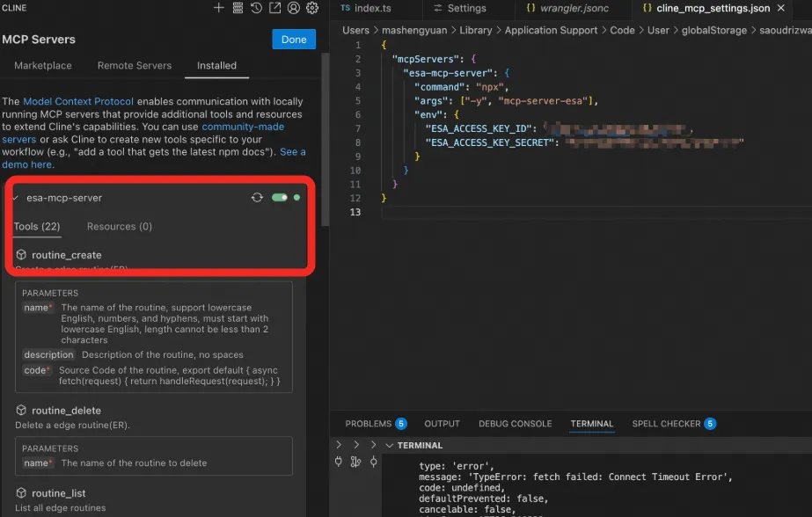Click the plug icon in the terminal sidebar
Image resolution: width=812 pixels, height=517 pixels.
click(x=338, y=461)
